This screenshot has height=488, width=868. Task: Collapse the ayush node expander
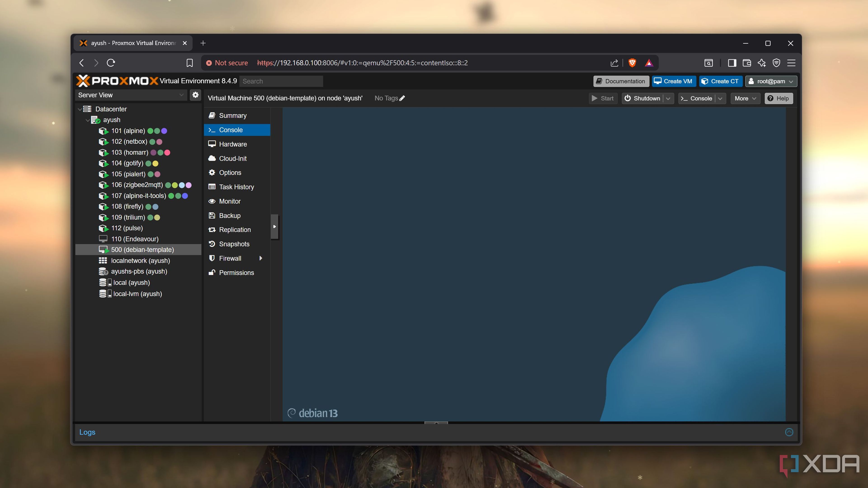pyautogui.click(x=88, y=120)
